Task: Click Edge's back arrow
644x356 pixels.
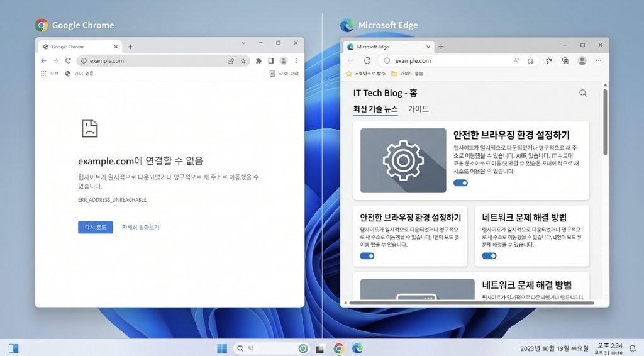Action: tap(350, 61)
